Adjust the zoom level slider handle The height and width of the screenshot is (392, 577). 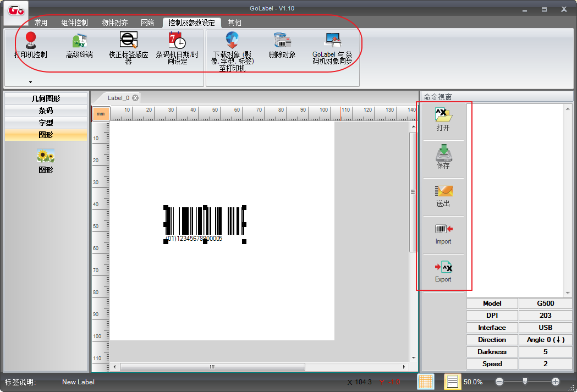point(525,382)
